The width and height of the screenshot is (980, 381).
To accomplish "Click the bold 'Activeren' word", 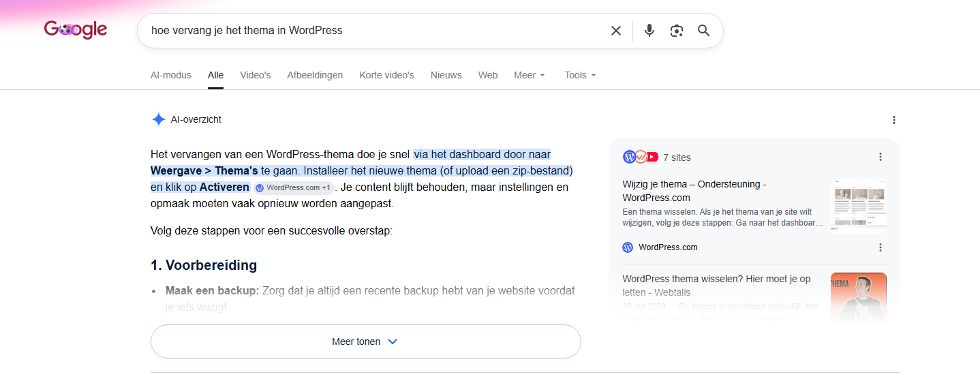I will (224, 187).
